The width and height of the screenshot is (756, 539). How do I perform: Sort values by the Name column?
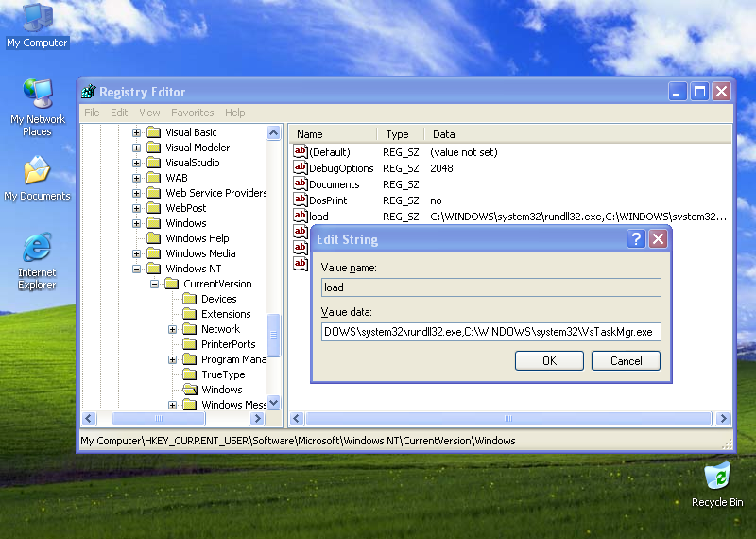[x=333, y=134]
